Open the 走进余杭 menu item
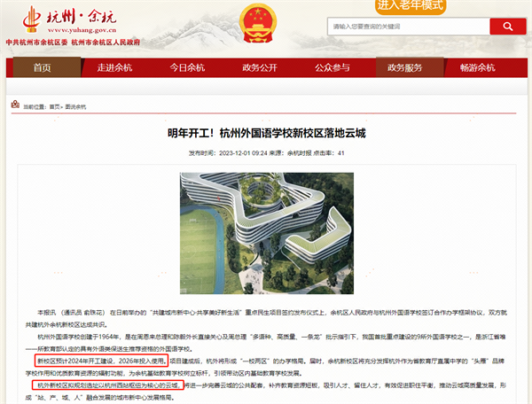The image size is (532, 404). (114, 67)
